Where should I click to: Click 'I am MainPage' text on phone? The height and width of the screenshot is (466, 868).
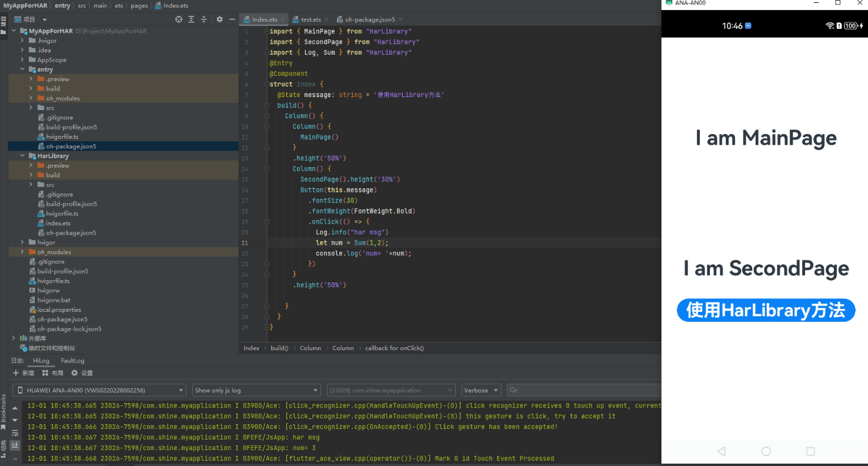point(766,138)
